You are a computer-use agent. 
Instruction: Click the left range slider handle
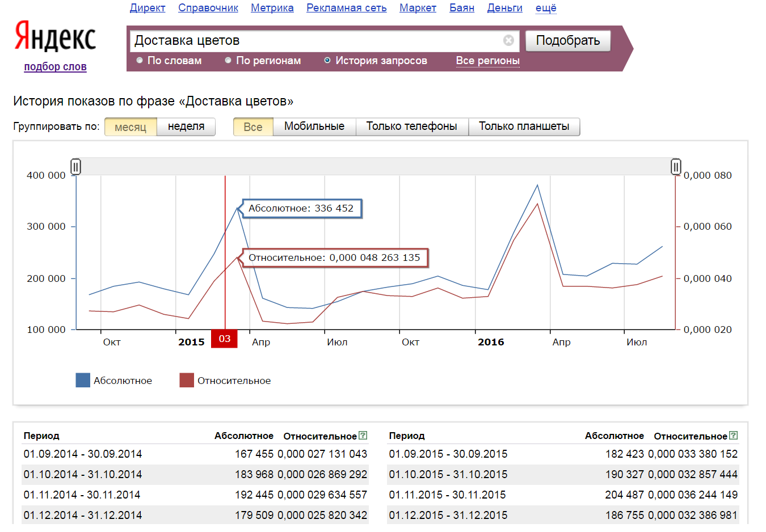(75, 167)
